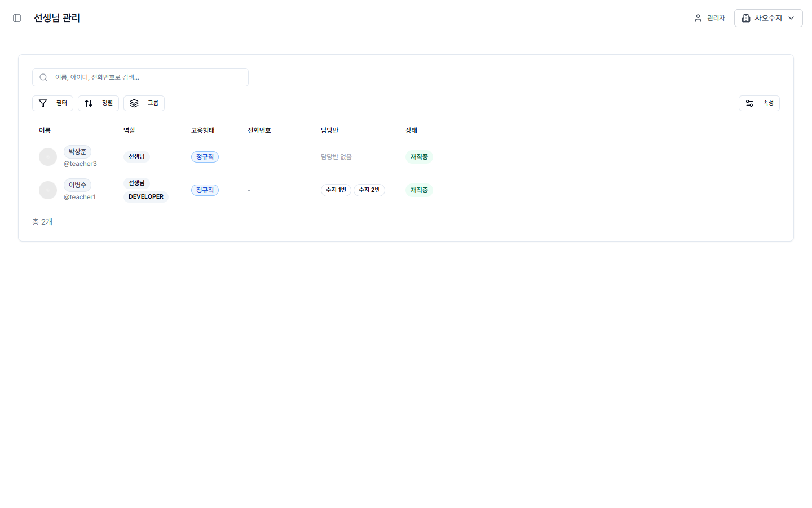Click 재직중 status in 박상준 row

419,157
